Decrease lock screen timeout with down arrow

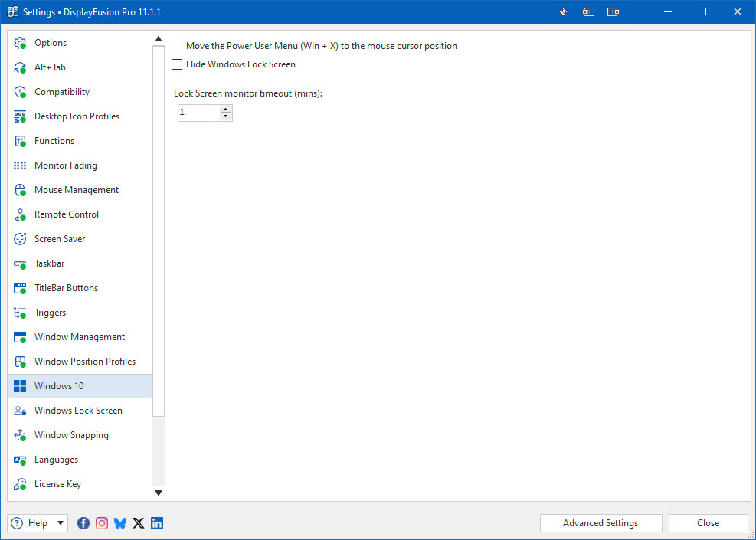(226, 116)
